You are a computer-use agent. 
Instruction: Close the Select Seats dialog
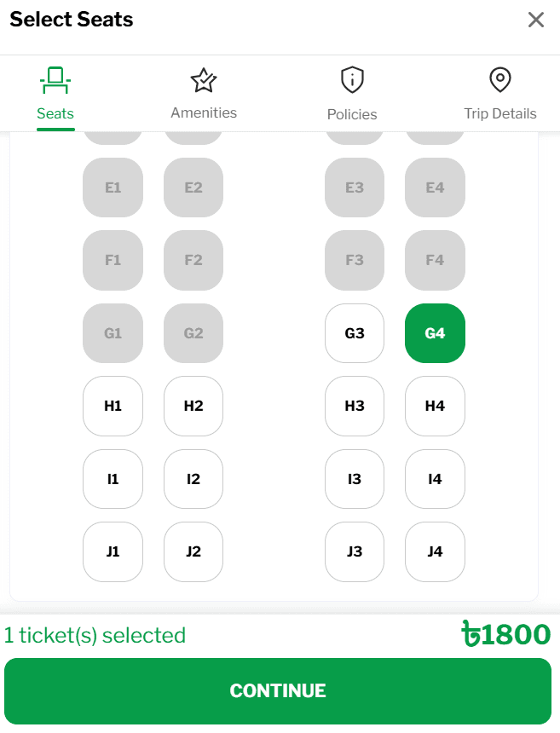[536, 20]
